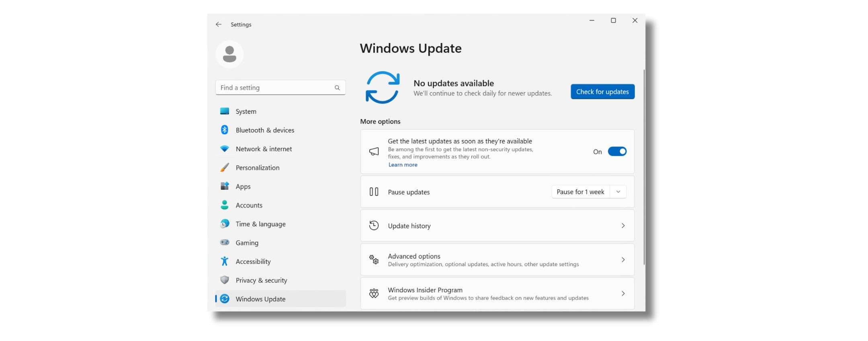Minimize the Settings window
The width and height of the screenshot is (868, 341).
(592, 21)
